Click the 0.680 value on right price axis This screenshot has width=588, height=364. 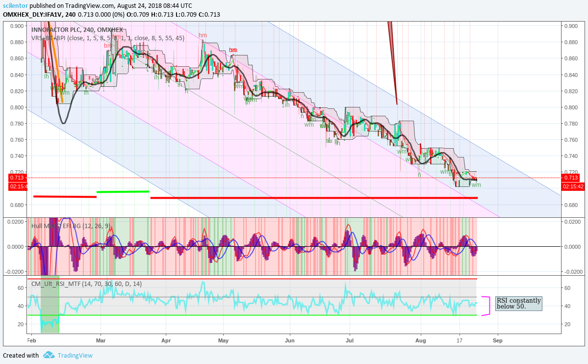coord(571,205)
